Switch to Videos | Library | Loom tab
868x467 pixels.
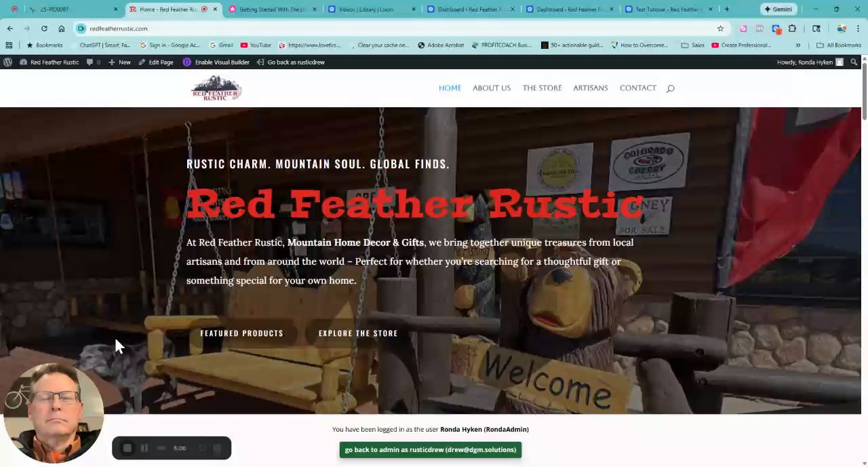click(372, 10)
